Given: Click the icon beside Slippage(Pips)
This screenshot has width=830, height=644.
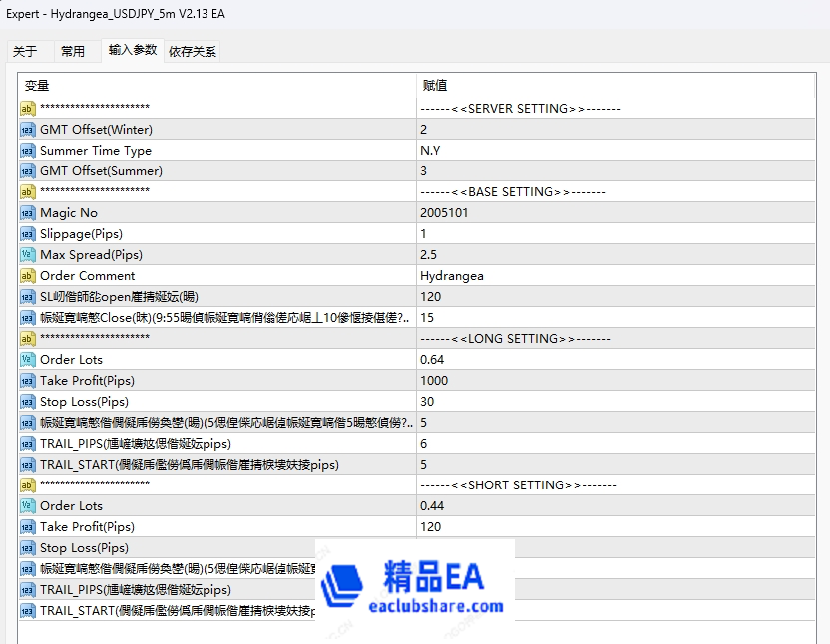Looking at the screenshot, I should 28,234.
